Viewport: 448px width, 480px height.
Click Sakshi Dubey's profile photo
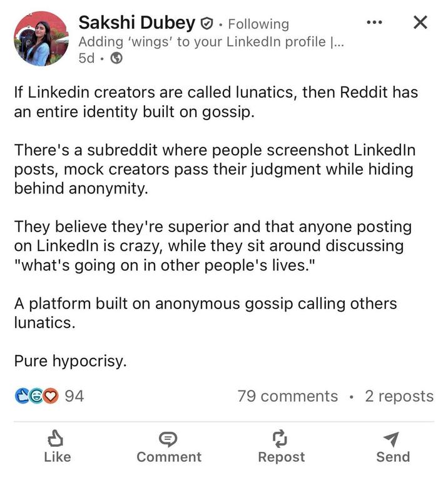41,39
